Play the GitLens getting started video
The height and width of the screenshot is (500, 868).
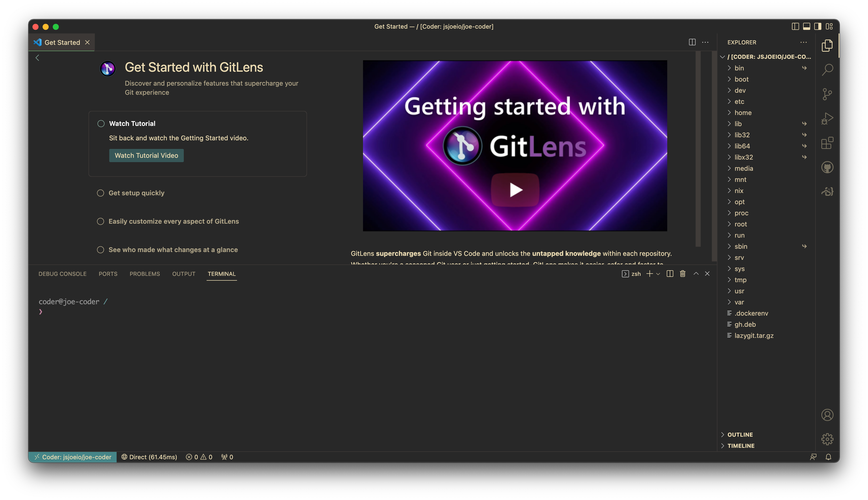pos(515,190)
